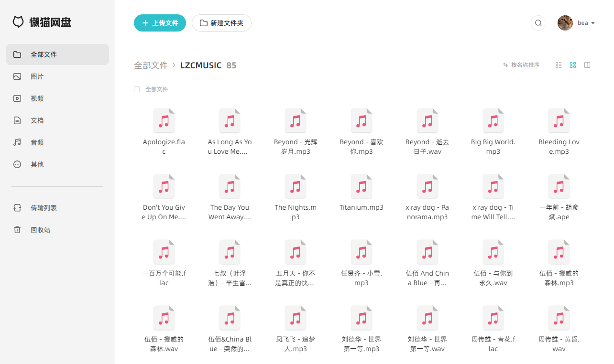The height and width of the screenshot is (364, 614).
Task: Open 一百万个可能.flac file icon
Action: point(164,252)
